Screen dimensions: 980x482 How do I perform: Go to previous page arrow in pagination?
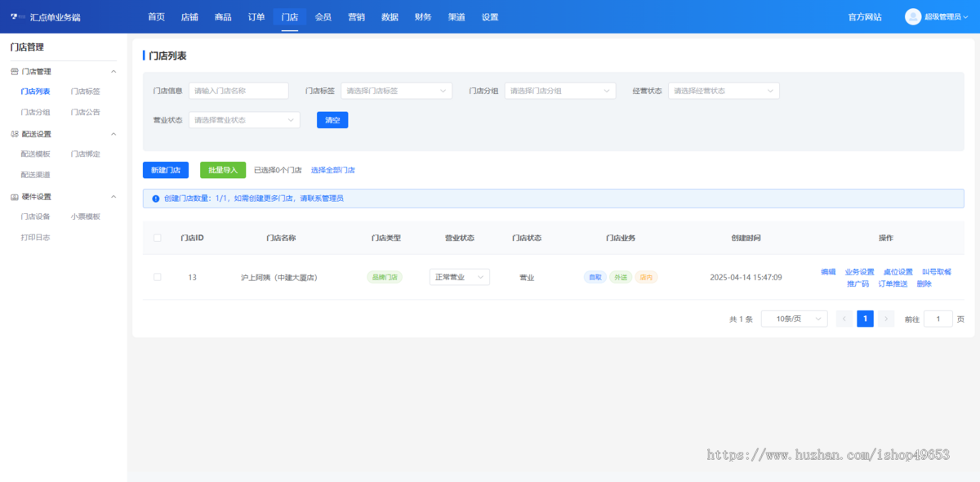(844, 319)
